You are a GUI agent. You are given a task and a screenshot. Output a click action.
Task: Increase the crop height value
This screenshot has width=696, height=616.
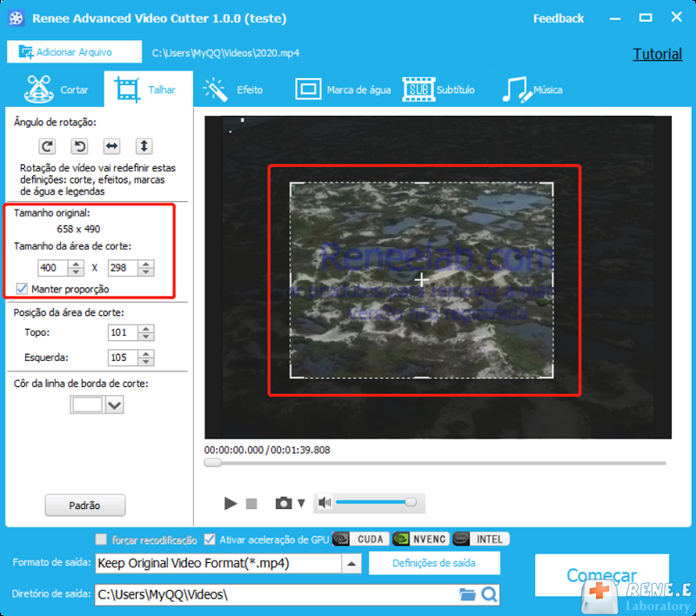[146, 264]
